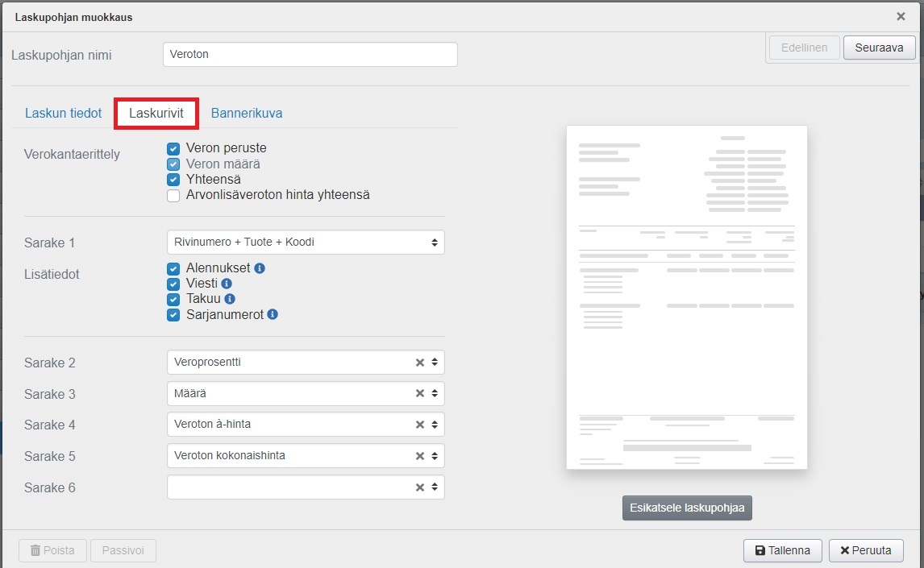The width and height of the screenshot is (924, 568).
Task: Click the Esikatsele laskupohjaa button
Action: coord(687,508)
